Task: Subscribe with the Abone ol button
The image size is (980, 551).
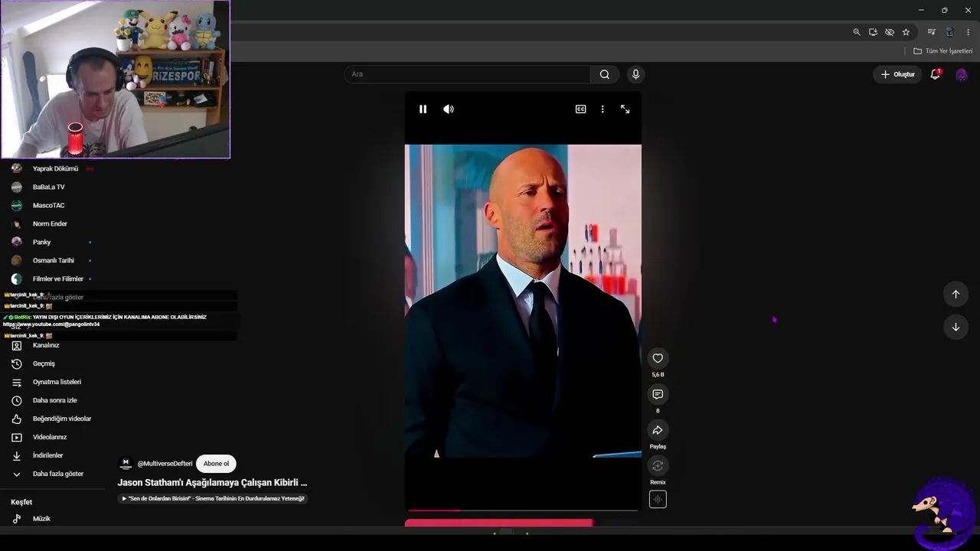Action: click(x=216, y=464)
